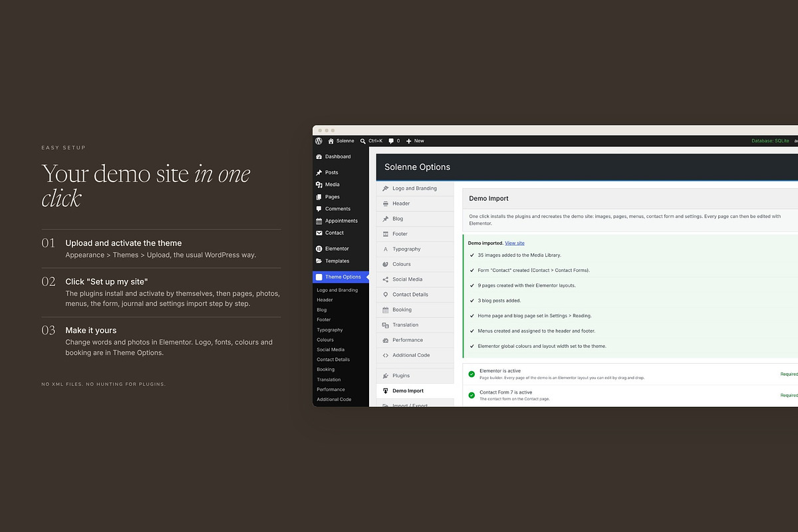Click the Comments speech-bubble sidebar icon
The image size is (798, 532).
319,209
